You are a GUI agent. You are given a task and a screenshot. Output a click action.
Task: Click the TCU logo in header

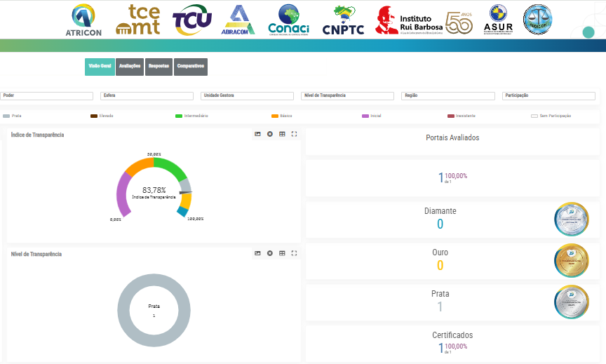pyautogui.click(x=191, y=20)
